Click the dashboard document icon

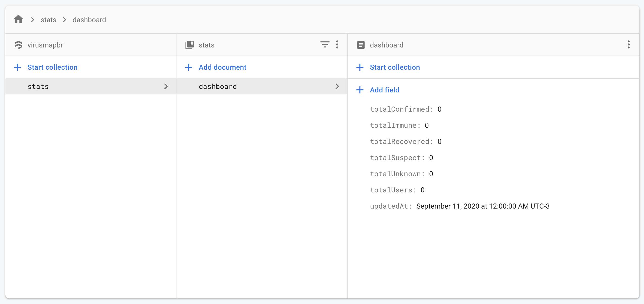[x=361, y=45]
